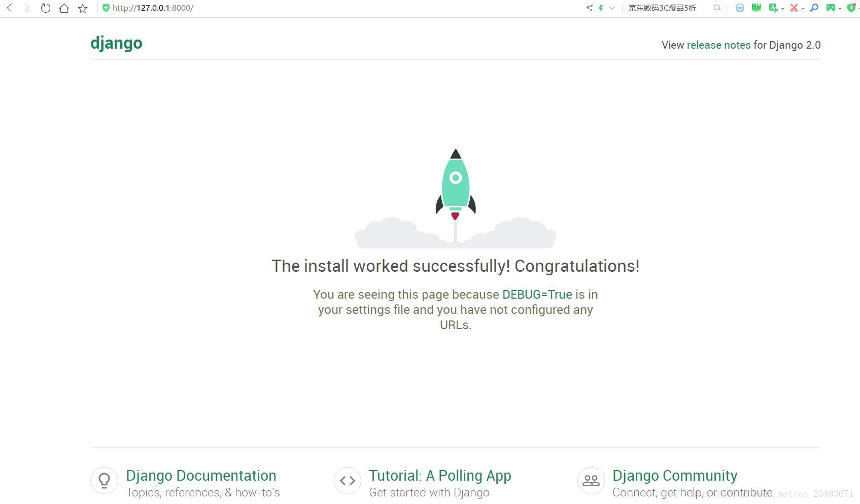This screenshot has height=504, width=860.
Task: Expand the screenshot tool dropdown arrow
Action: pyautogui.click(x=803, y=9)
